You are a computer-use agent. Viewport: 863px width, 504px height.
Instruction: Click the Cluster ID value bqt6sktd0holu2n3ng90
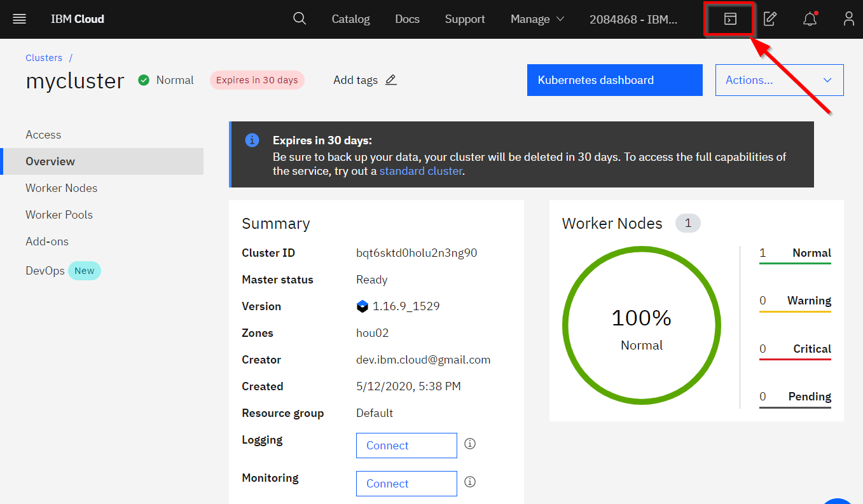coord(417,253)
